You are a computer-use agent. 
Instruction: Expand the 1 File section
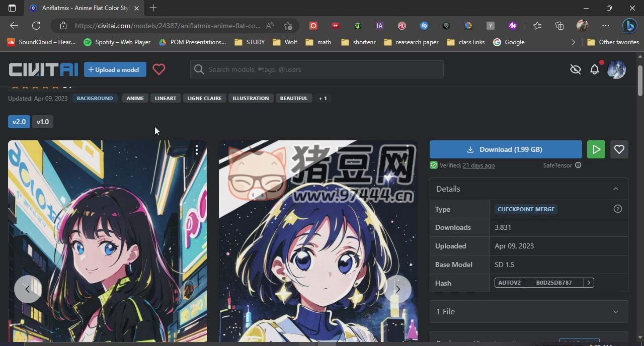(x=616, y=312)
